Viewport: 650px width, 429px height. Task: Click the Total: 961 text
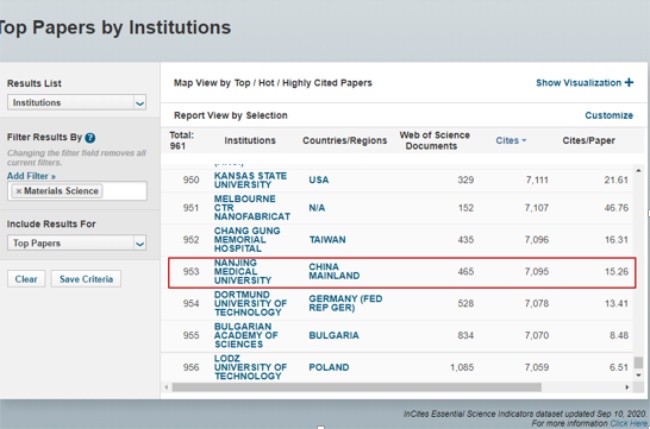(x=182, y=141)
